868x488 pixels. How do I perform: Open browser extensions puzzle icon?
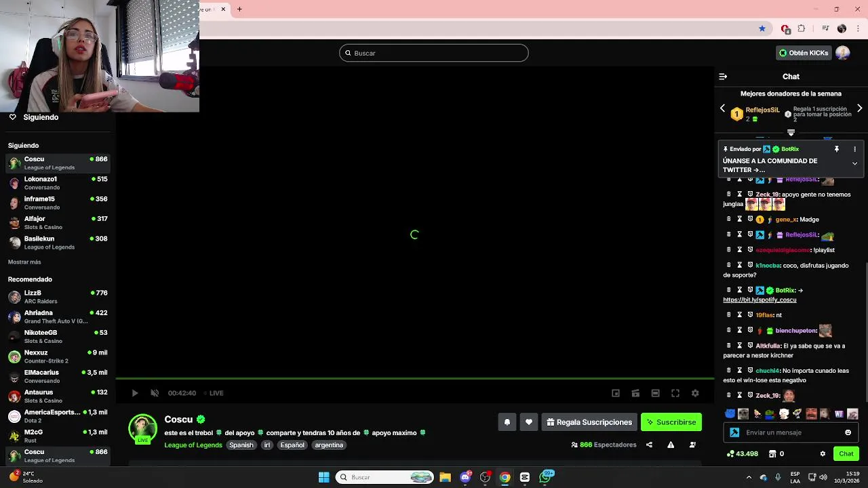point(802,28)
